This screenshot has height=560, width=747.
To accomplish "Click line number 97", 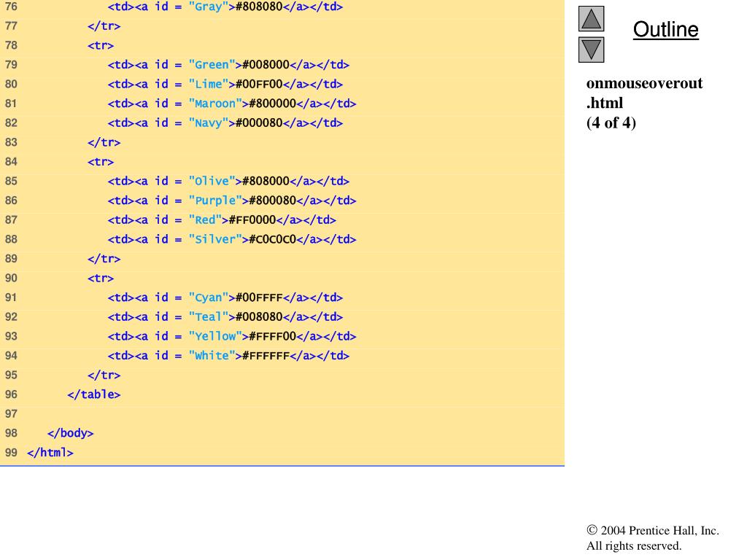I will pyautogui.click(x=11, y=414).
